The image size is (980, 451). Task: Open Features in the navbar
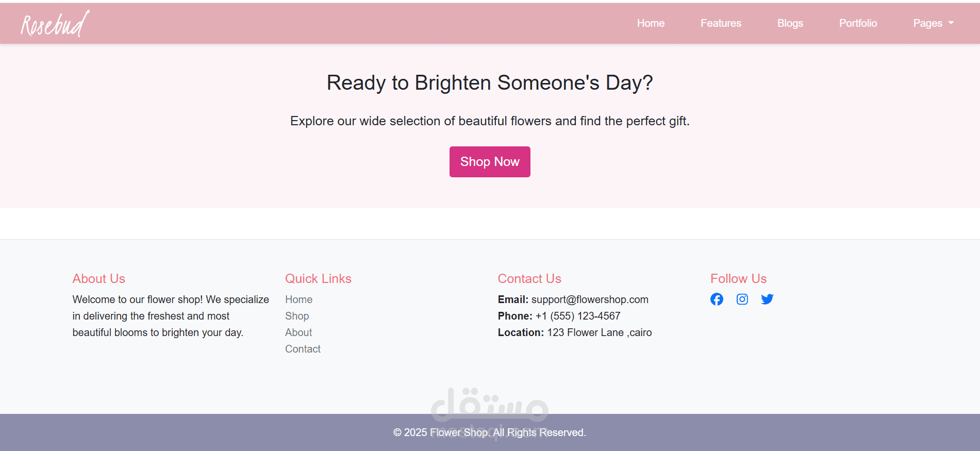pyautogui.click(x=721, y=23)
